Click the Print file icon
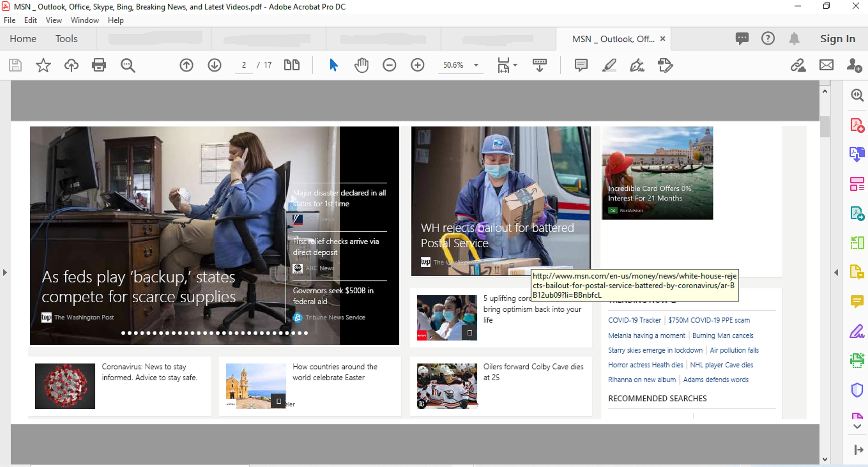 (x=99, y=65)
